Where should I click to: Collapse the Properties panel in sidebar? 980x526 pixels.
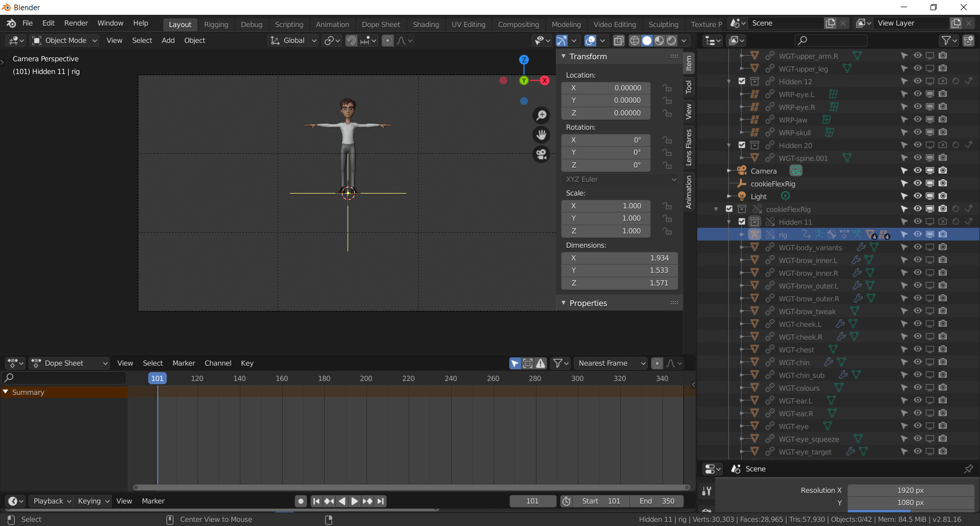[x=563, y=303]
